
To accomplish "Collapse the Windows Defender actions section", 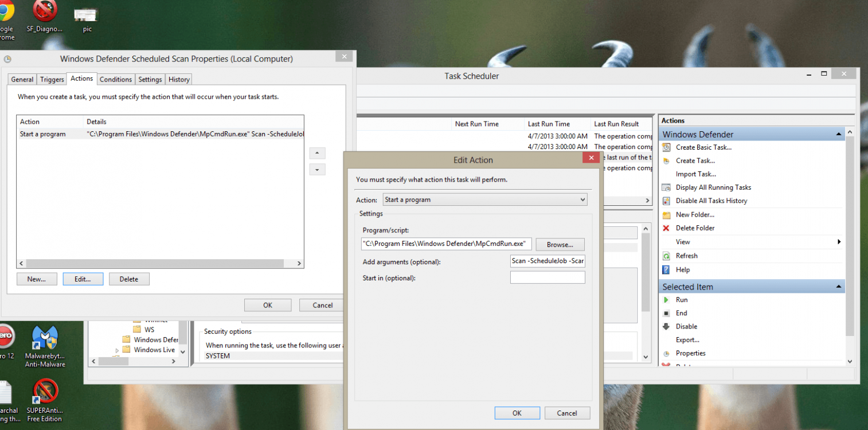I will (x=839, y=134).
